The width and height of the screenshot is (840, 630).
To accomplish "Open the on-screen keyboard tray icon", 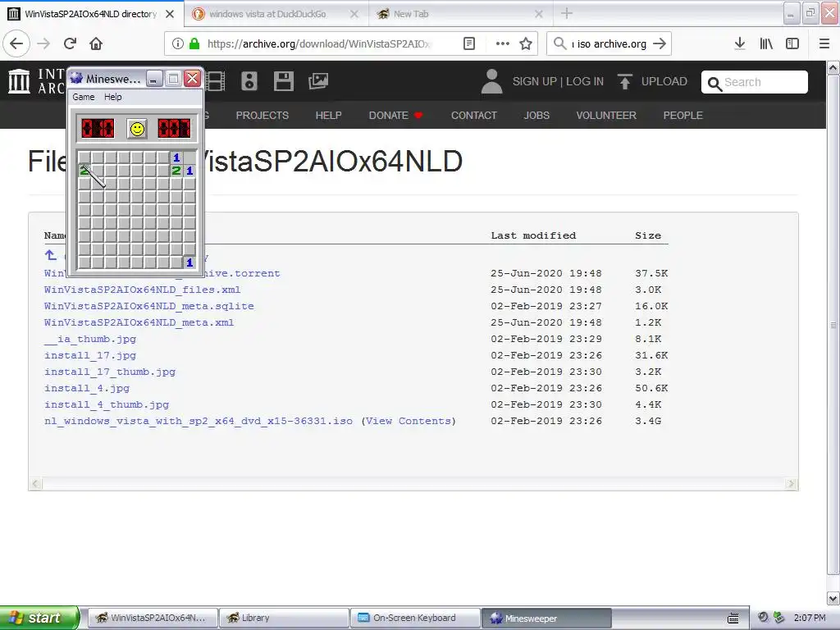I will [x=733, y=619].
